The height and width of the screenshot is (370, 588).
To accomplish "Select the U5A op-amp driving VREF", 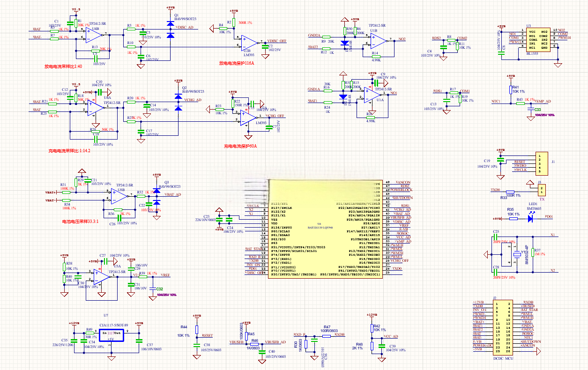I will click(102, 277).
